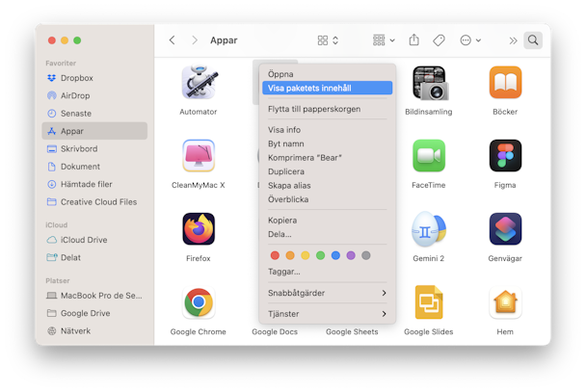Open Dropbox in the sidebar

pos(94,78)
